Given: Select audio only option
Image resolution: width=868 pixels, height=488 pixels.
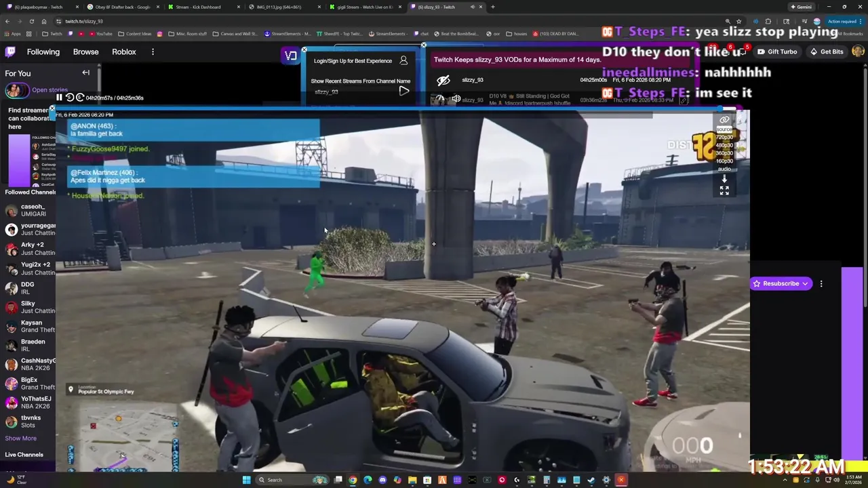Looking at the screenshot, I should coord(724,169).
